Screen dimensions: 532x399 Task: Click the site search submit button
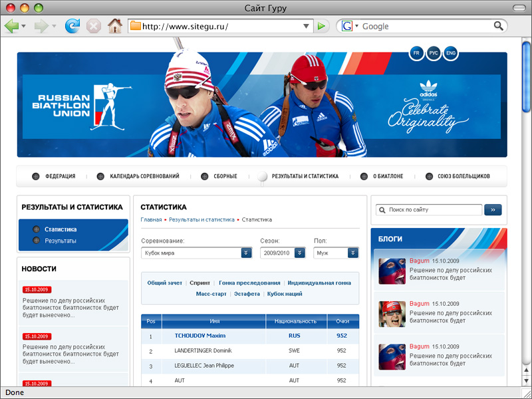click(493, 210)
